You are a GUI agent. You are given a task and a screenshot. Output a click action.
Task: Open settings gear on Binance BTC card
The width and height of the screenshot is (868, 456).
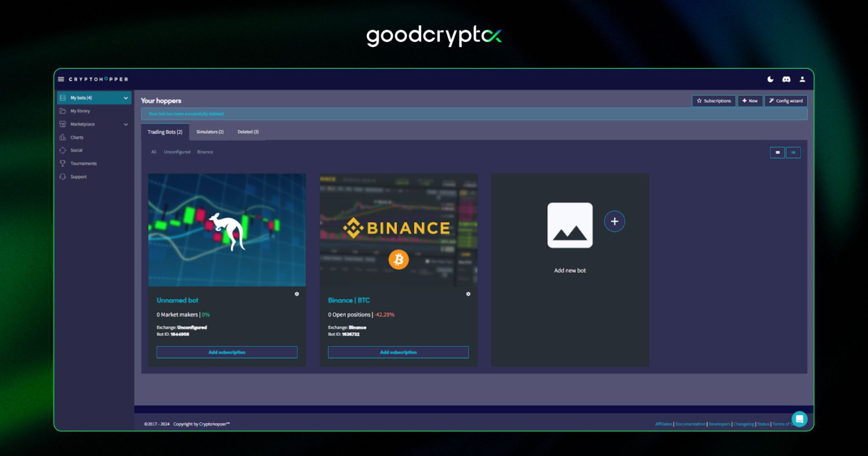tap(468, 294)
